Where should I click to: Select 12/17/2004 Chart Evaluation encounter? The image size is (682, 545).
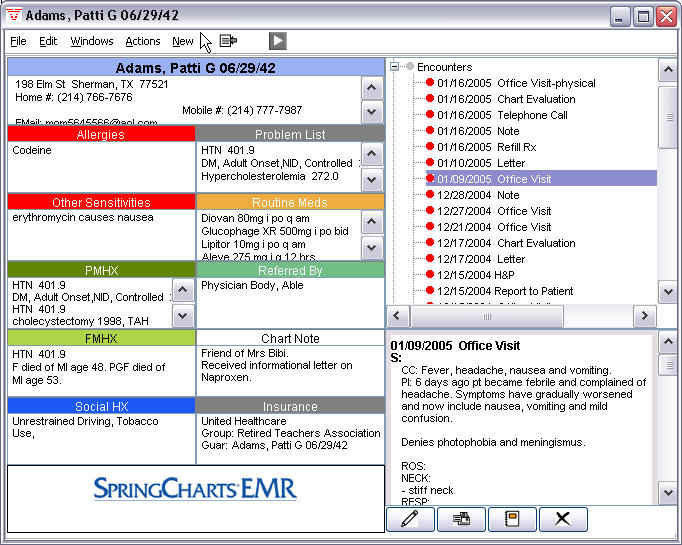coord(501,243)
